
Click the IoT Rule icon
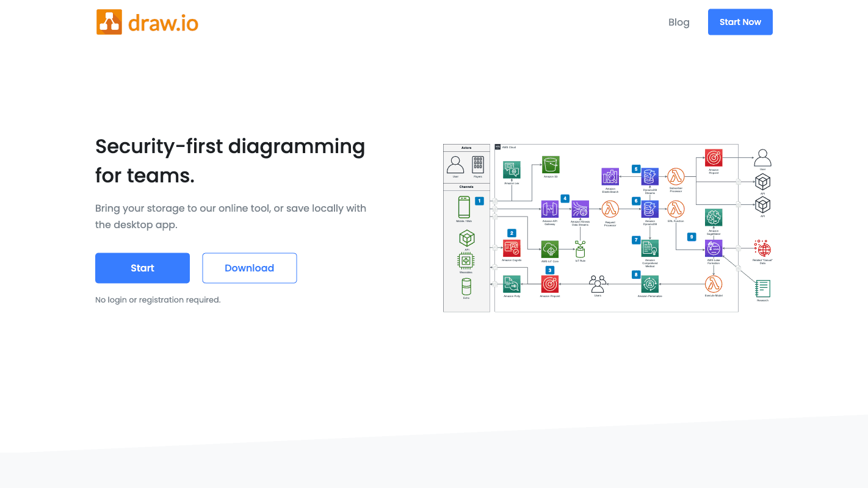click(580, 249)
